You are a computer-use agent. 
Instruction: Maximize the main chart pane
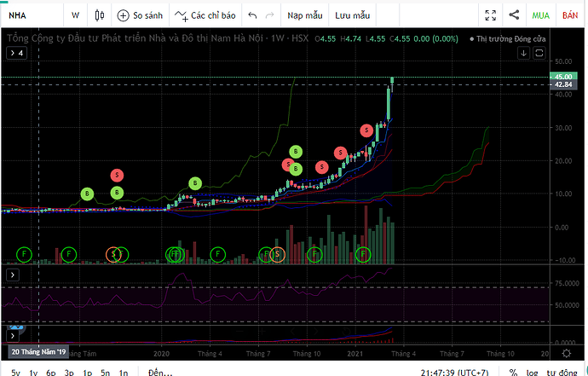point(539,53)
